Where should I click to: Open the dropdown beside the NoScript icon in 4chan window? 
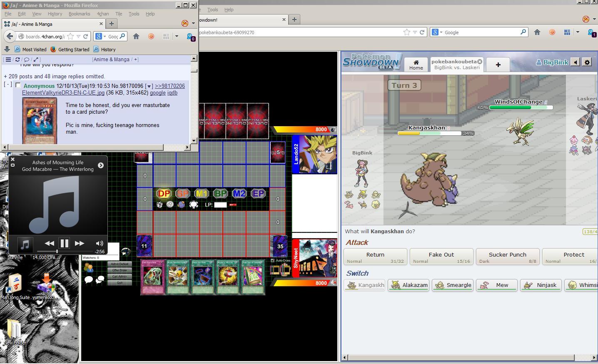pos(193,23)
